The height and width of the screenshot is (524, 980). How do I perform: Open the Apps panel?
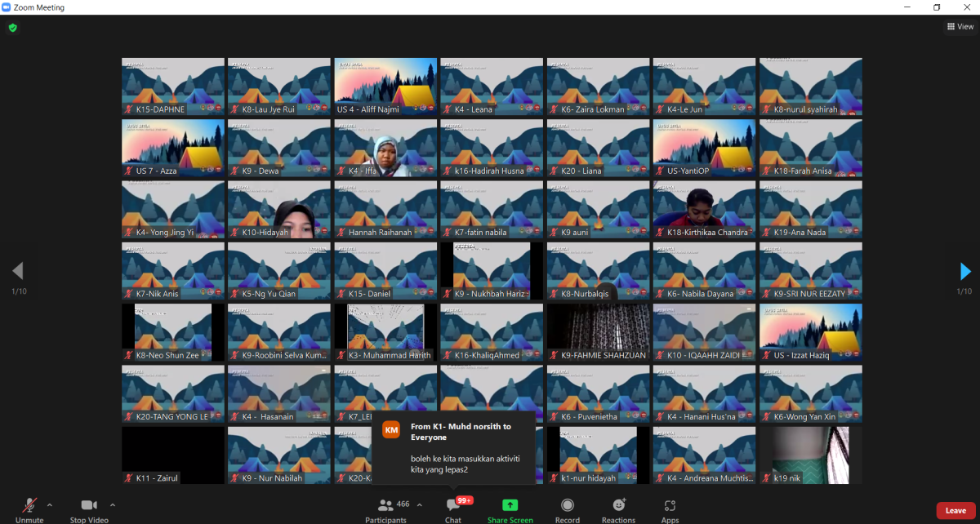670,509
